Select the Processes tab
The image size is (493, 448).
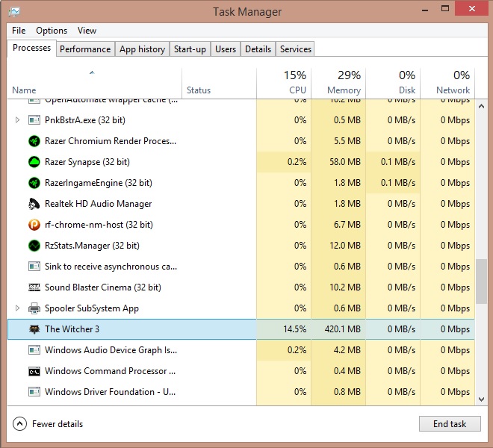point(32,48)
